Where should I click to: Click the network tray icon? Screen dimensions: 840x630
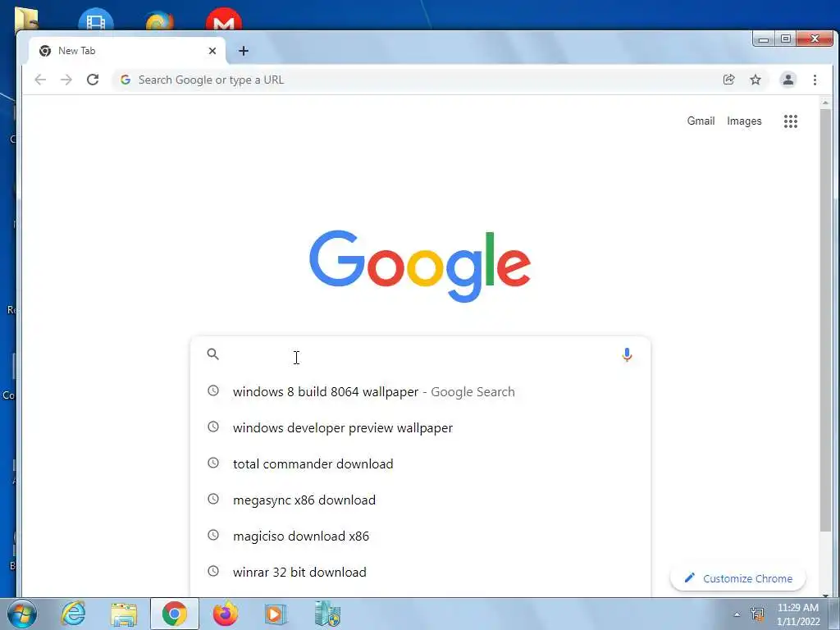pos(757,614)
